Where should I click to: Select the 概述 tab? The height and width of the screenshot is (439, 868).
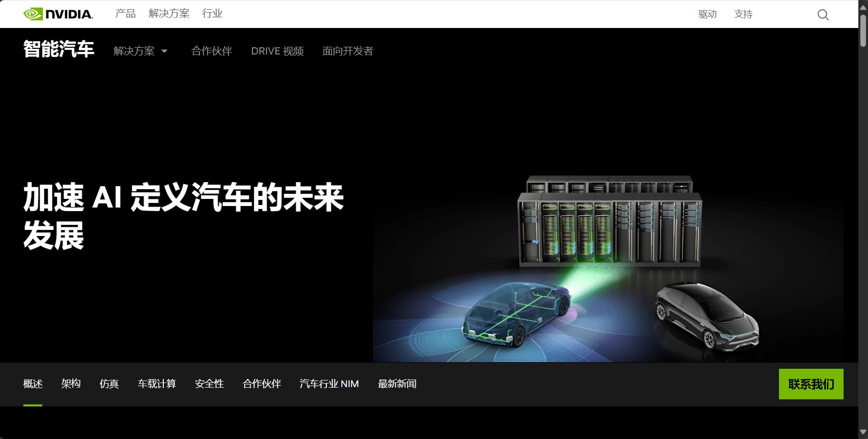[x=33, y=384]
